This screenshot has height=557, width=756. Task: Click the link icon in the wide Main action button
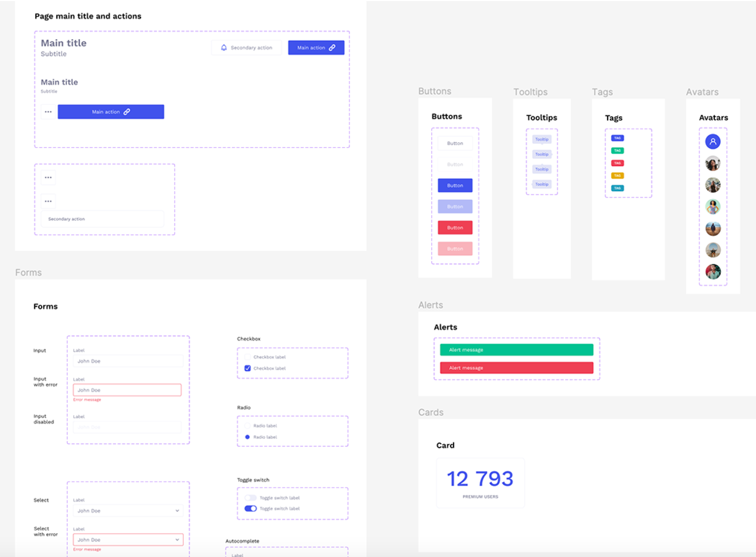coord(127,112)
